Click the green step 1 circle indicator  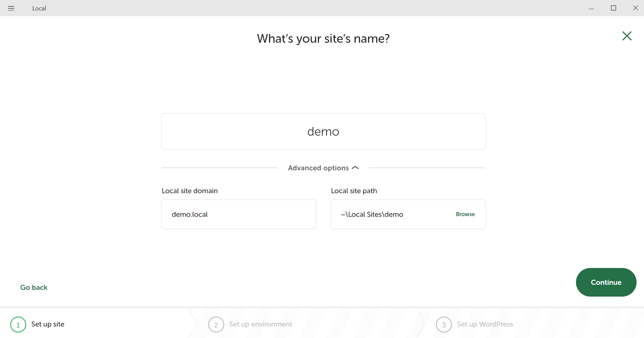[18, 324]
